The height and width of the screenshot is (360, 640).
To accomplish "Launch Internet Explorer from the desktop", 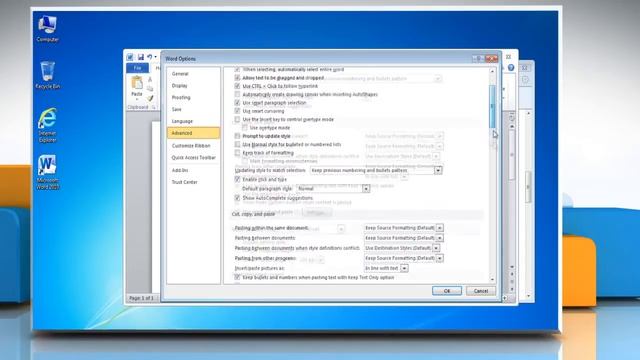I will (47, 125).
